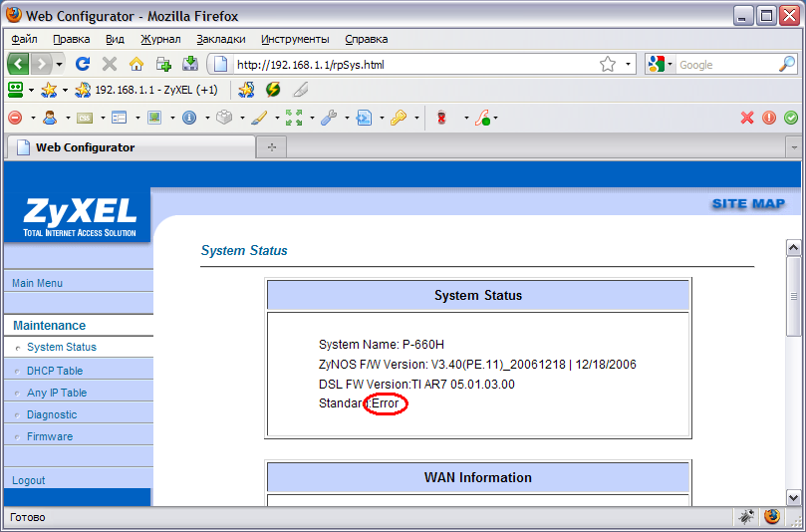
Task: Expand the dropdown next to the CSS icon
Action: pos(103,118)
